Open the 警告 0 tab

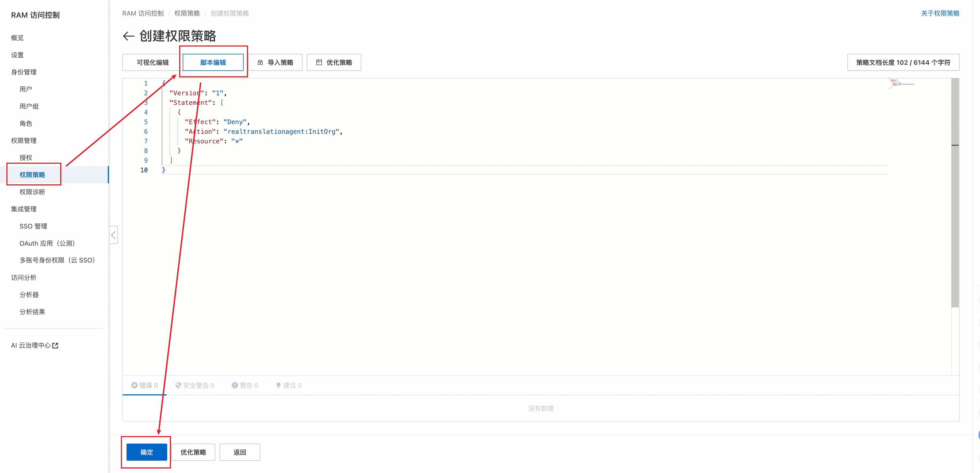coord(245,385)
